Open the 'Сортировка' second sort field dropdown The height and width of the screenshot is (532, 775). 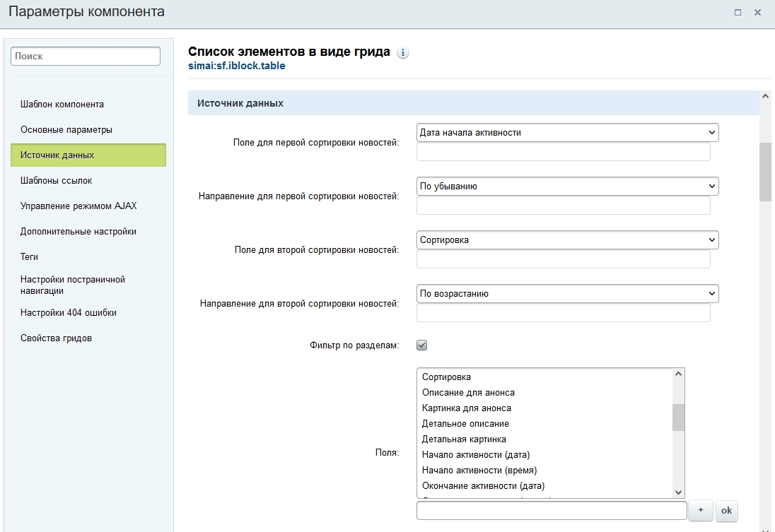click(567, 240)
